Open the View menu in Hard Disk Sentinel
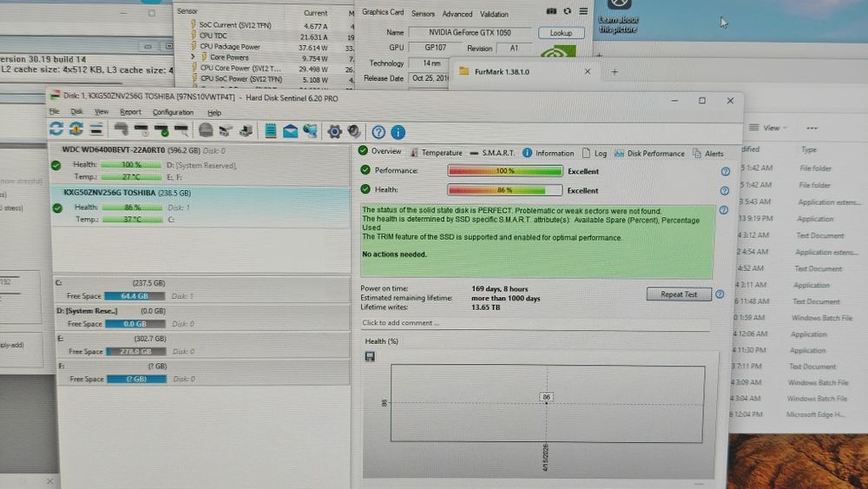The width and height of the screenshot is (868, 489). (102, 111)
